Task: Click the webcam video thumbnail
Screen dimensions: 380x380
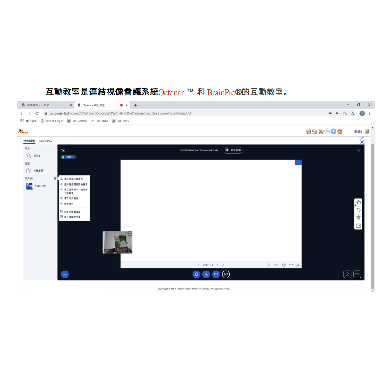Action: coord(117,242)
